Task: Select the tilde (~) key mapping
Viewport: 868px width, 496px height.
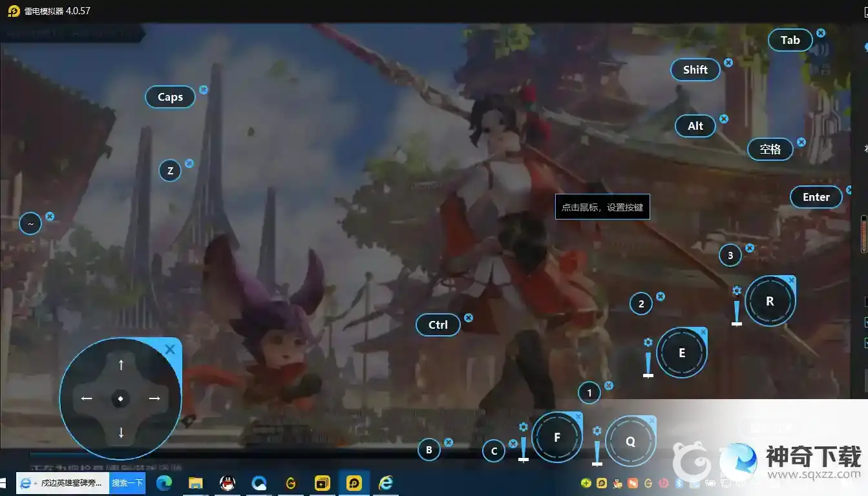Action: [30, 223]
